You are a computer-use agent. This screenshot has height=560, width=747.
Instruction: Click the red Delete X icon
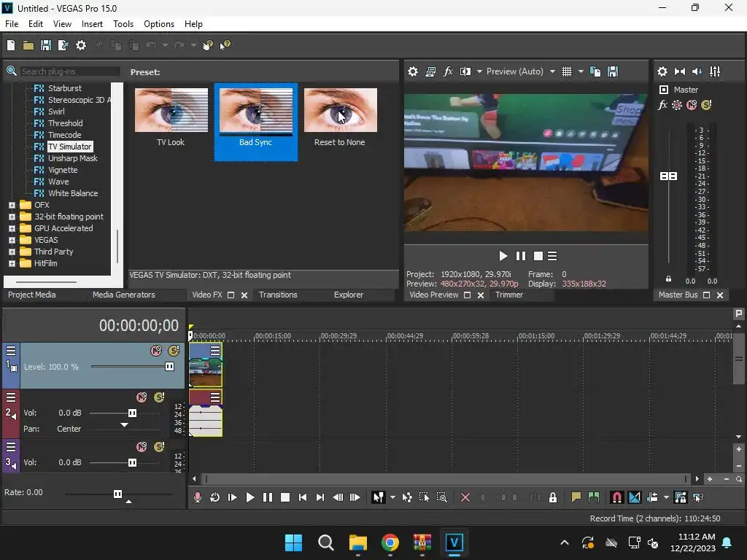pos(465,497)
